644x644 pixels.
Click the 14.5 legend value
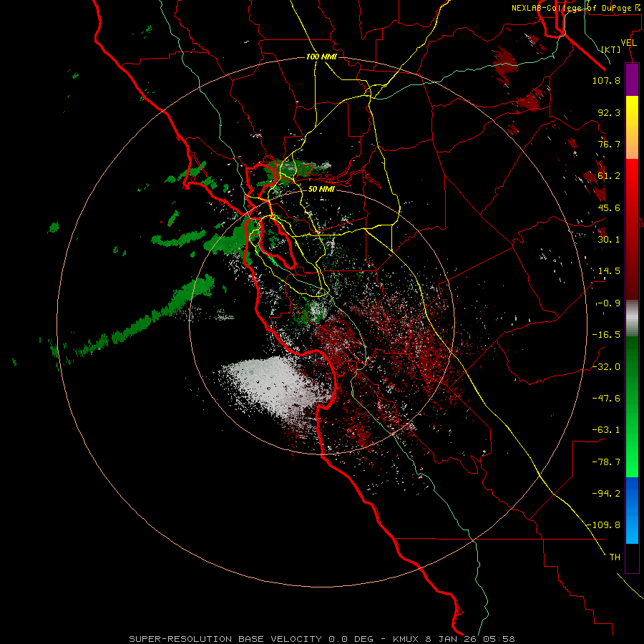tap(609, 271)
